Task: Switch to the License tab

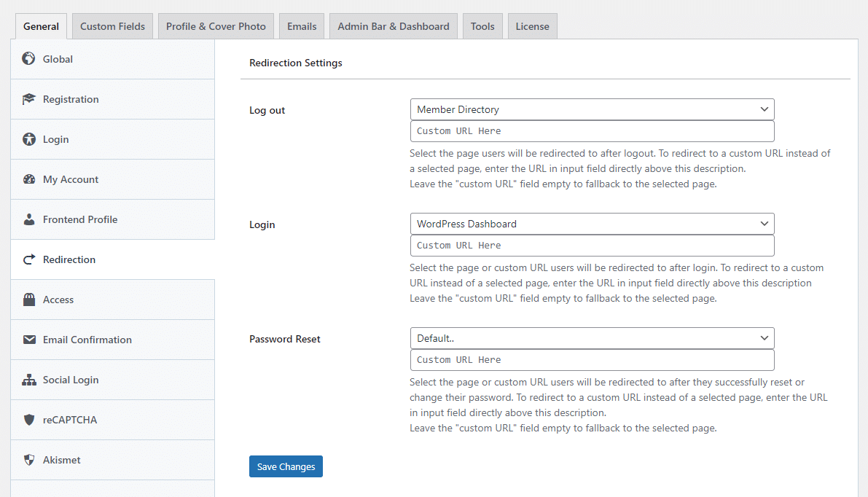Action: coord(532,26)
